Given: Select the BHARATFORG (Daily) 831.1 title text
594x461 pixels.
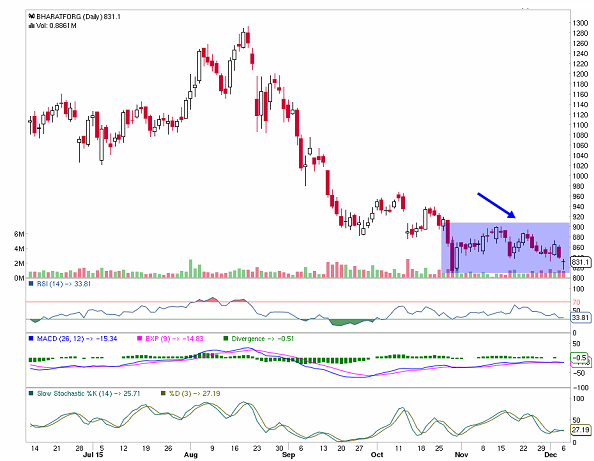Looking at the screenshot, I should (78, 17).
